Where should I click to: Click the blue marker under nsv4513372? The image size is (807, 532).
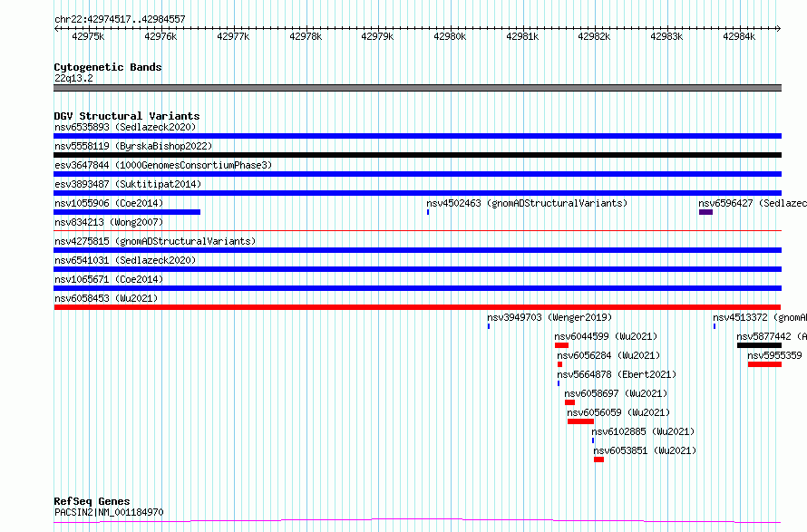(x=715, y=326)
